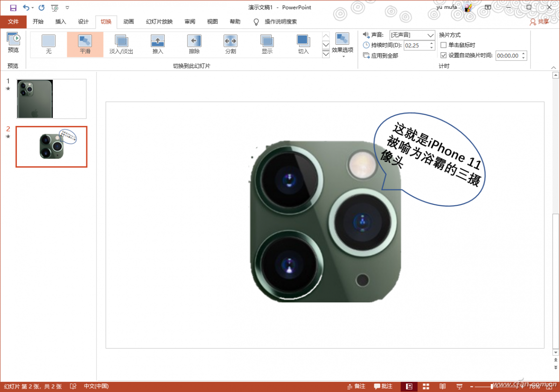Image resolution: width=560 pixels, height=392 pixels.
Task: Open Customize Quick Access Toolbar dropdown
Action: (x=68, y=7)
